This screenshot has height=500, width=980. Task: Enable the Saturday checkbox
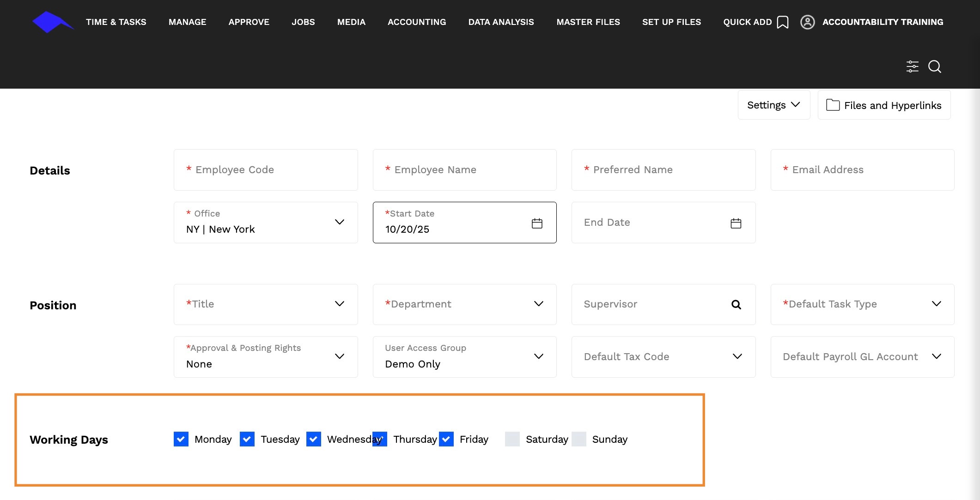point(512,439)
